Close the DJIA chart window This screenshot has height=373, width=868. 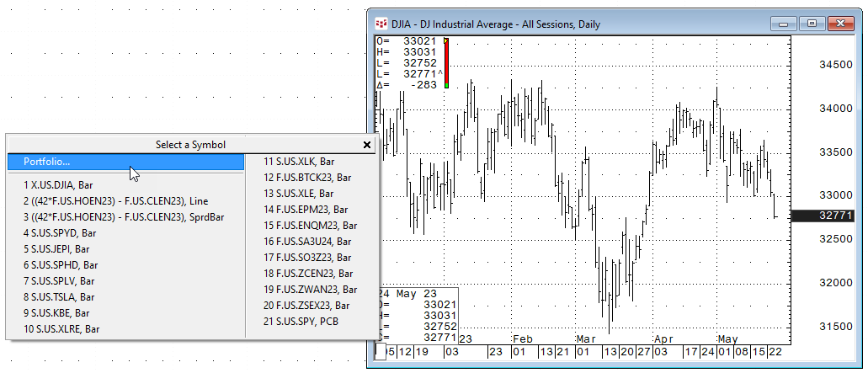click(x=840, y=24)
